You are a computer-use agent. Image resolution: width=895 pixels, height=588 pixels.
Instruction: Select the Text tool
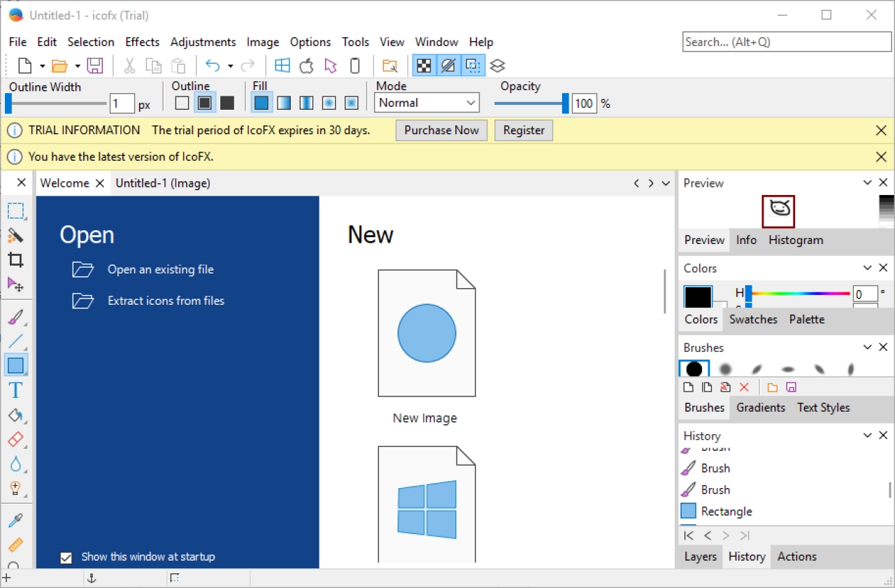pos(15,390)
